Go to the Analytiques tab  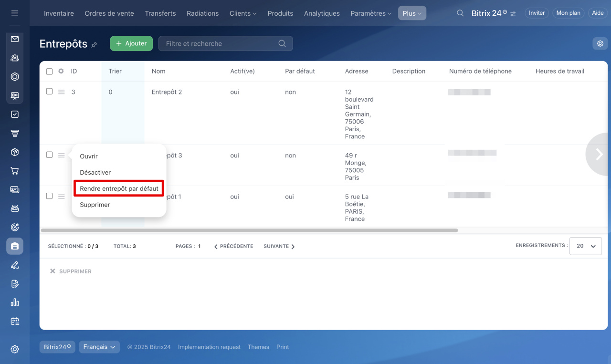point(322,13)
